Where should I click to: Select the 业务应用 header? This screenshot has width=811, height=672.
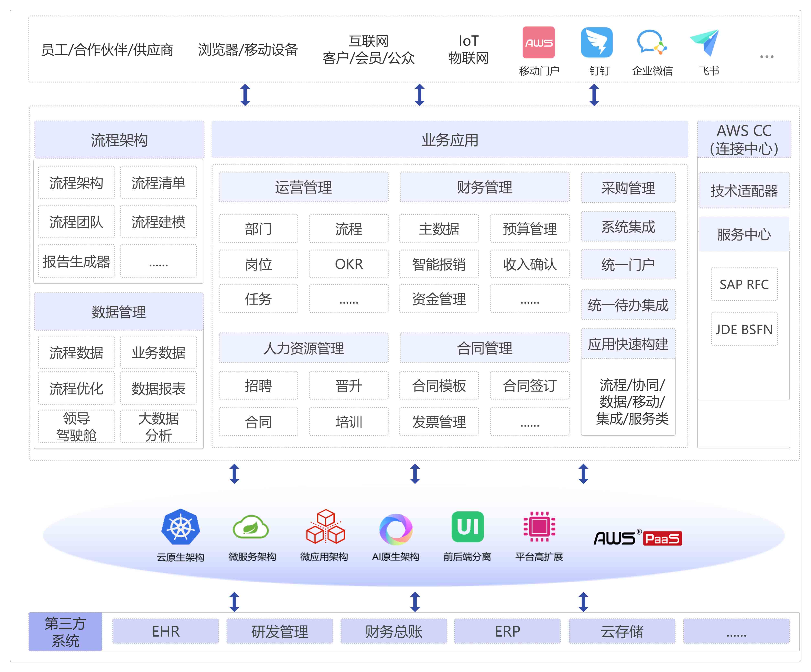pos(450,140)
